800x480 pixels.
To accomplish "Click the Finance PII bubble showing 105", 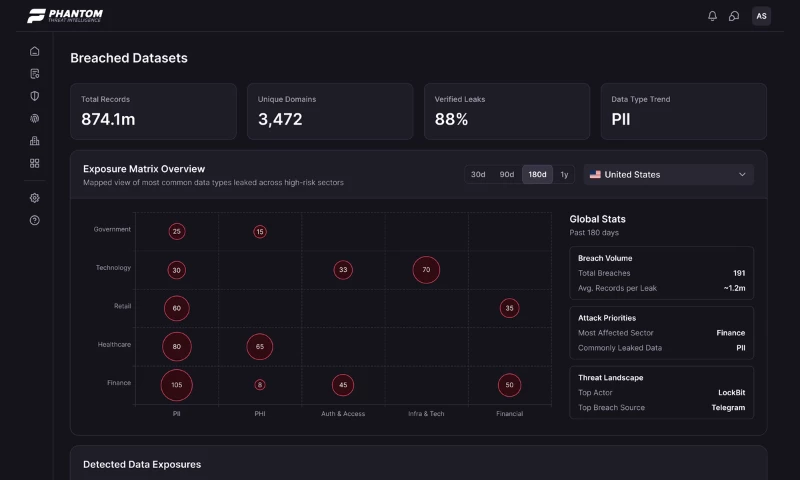I will 176,385.
